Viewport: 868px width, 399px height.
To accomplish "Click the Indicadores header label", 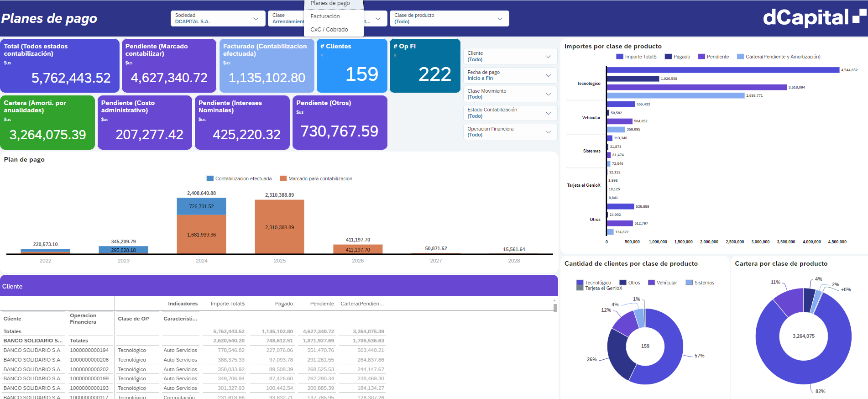I will (183, 304).
